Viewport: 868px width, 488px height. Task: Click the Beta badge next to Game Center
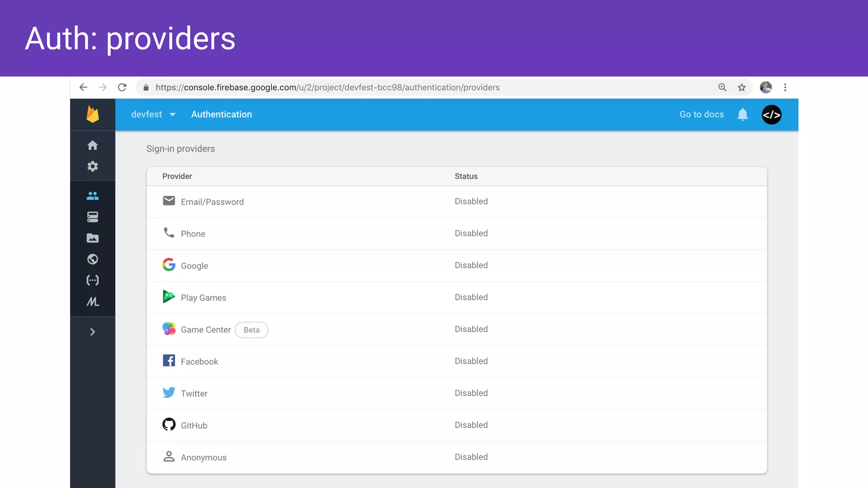pyautogui.click(x=251, y=330)
